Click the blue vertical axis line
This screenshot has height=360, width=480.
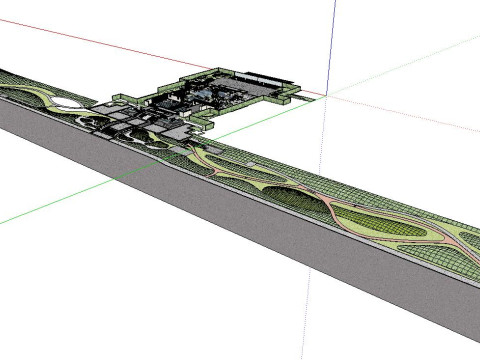pos(331,48)
